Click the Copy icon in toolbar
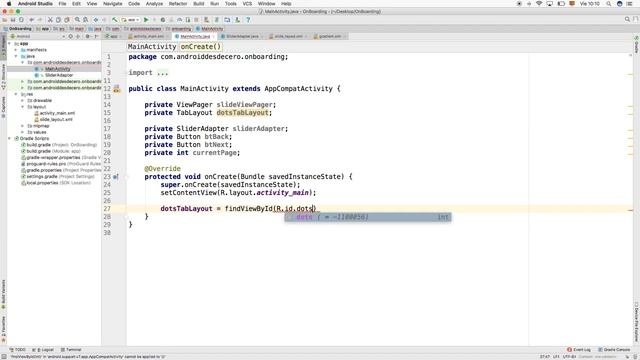 (58, 20)
